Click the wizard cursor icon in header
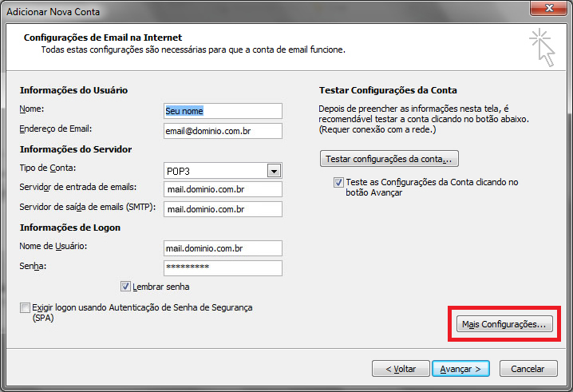Screen dimensions: 573x392 point(542,46)
